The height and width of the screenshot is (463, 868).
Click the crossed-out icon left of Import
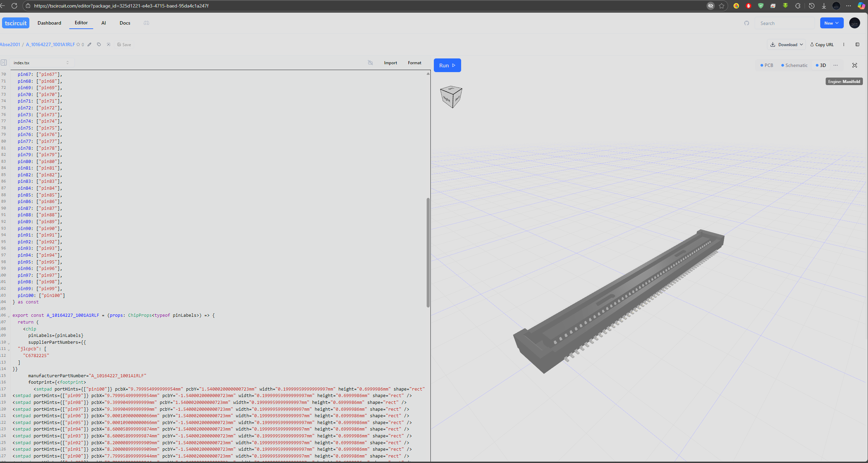[x=370, y=63]
